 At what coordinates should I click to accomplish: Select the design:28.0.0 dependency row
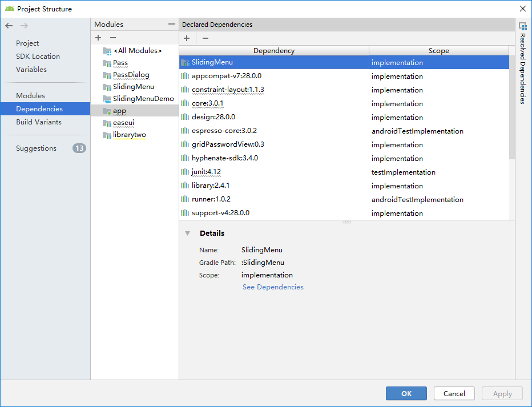click(x=344, y=117)
